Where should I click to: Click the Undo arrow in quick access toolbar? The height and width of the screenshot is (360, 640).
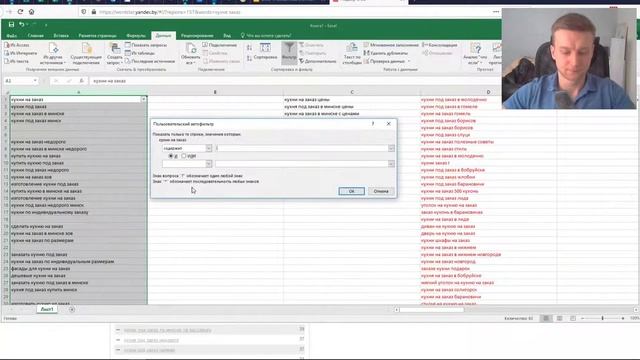[22, 25]
